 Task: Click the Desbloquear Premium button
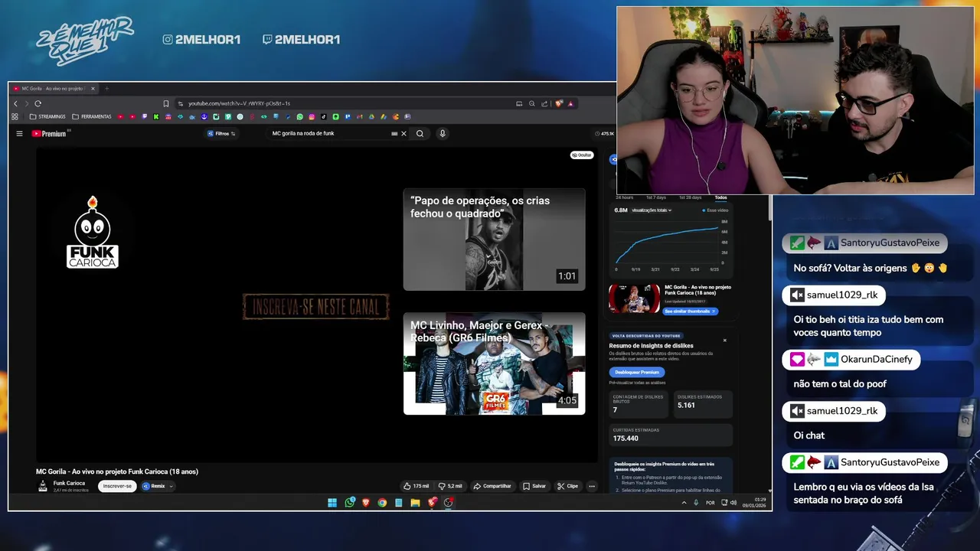pyautogui.click(x=637, y=372)
